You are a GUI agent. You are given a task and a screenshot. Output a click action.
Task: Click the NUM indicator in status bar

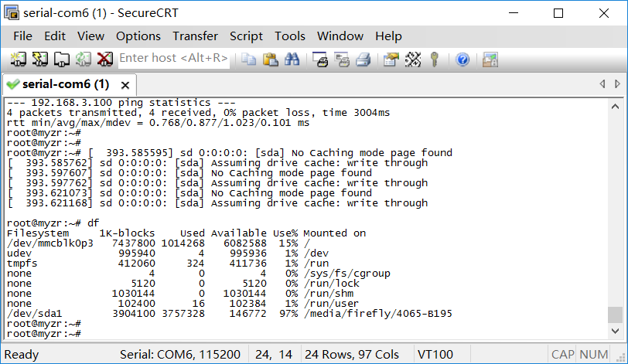[x=594, y=355]
